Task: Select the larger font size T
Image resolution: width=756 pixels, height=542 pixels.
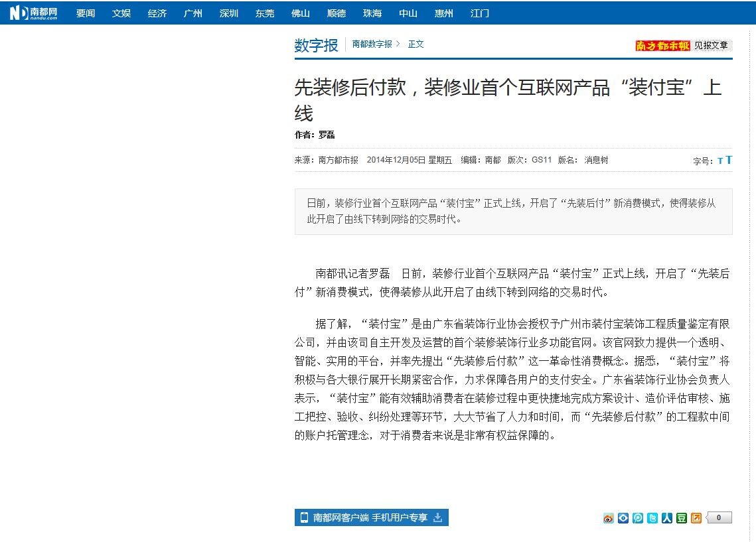Action: pos(729,160)
